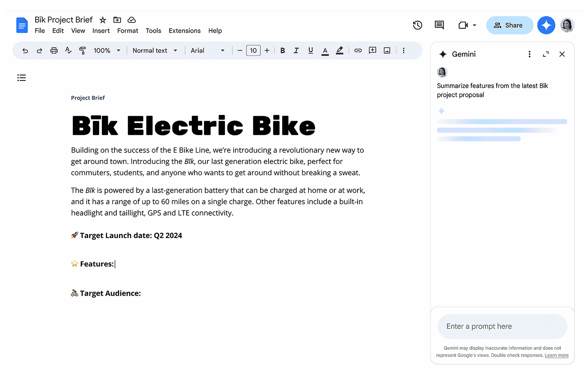The height and width of the screenshot is (378, 588).
Task: Insert an image
Action: click(387, 51)
